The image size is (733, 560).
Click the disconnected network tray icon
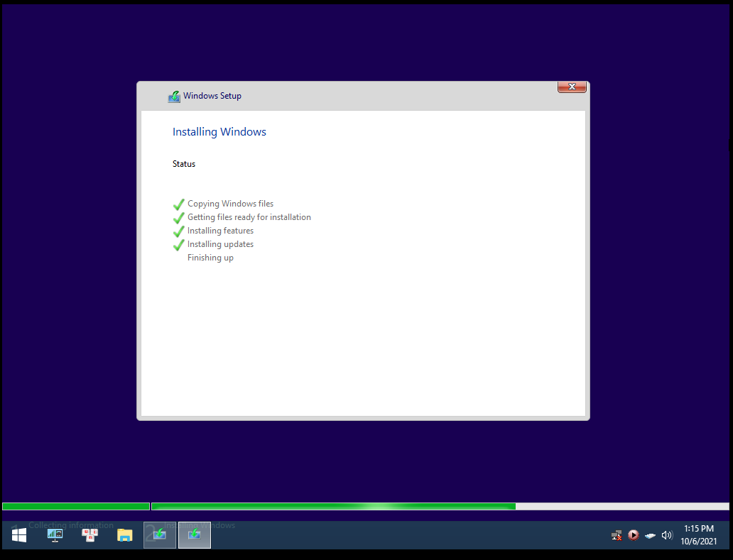617,535
